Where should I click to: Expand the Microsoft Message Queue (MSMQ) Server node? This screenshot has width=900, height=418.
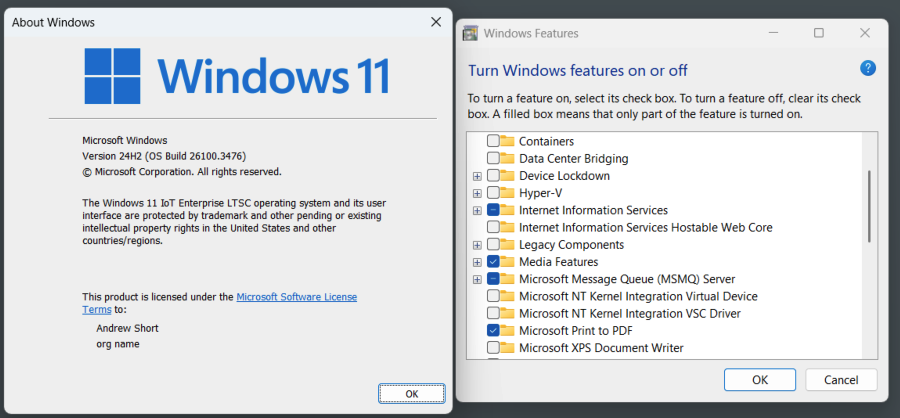tap(477, 279)
